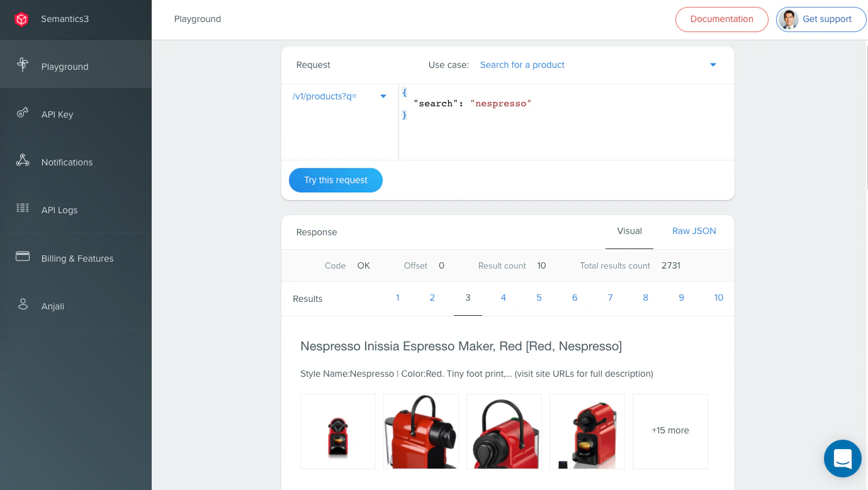The height and width of the screenshot is (490, 868).
Task: Click the Try this request button
Action: pos(335,180)
